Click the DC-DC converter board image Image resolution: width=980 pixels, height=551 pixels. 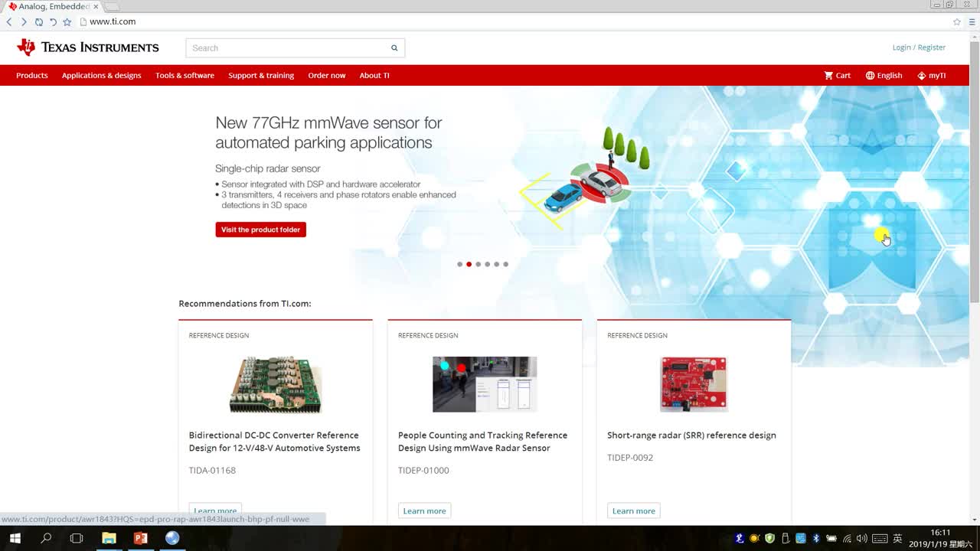pyautogui.click(x=276, y=384)
